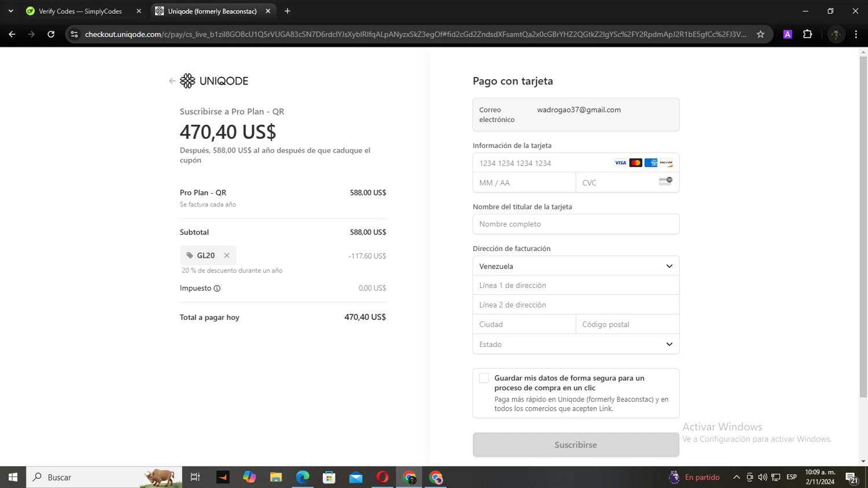
Task: Switch to Verify Codes — SimplyCodes tab
Action: coord(84,11)
